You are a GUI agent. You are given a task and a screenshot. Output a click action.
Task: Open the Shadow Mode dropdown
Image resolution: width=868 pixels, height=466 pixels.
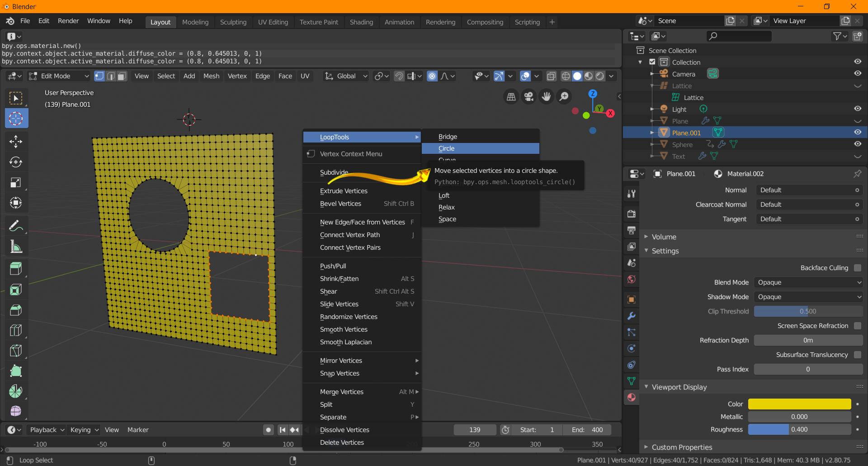[x=808, y=297]
